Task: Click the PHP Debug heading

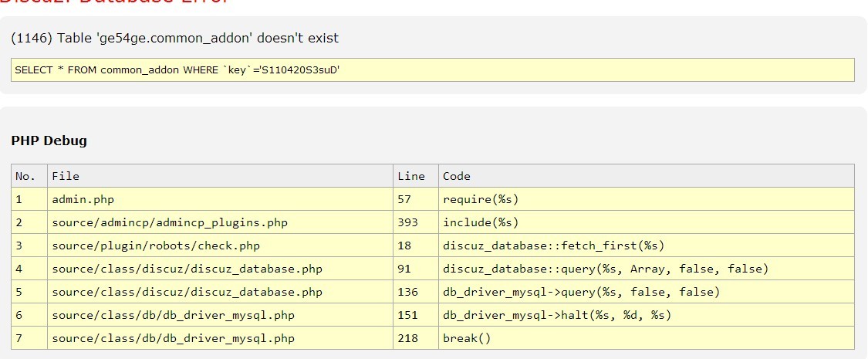Action: 49,141
